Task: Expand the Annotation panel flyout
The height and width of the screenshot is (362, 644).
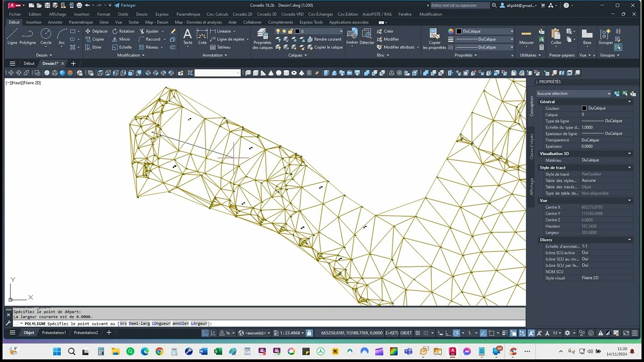Action: [x=215, y=55]
